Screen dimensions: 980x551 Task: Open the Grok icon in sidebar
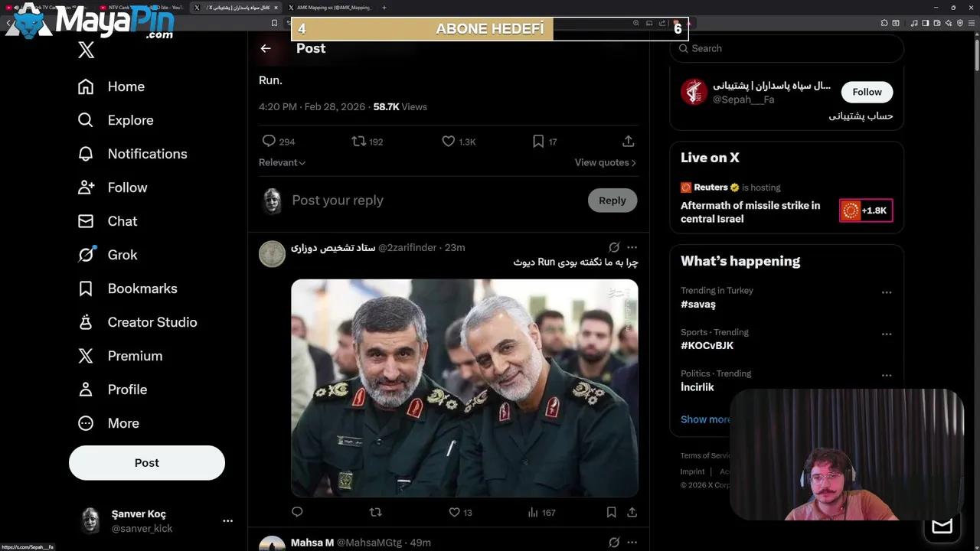pos(86,255)
